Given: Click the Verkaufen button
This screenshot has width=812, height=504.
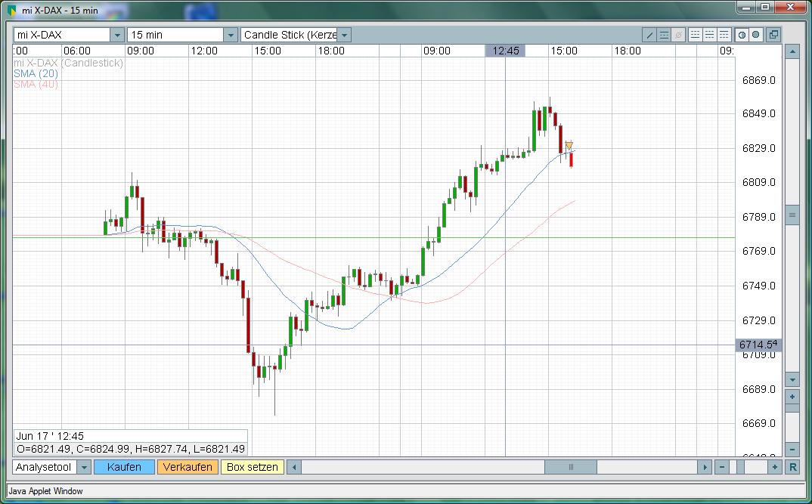Looking at the screenshot, I should coord(188,467).
